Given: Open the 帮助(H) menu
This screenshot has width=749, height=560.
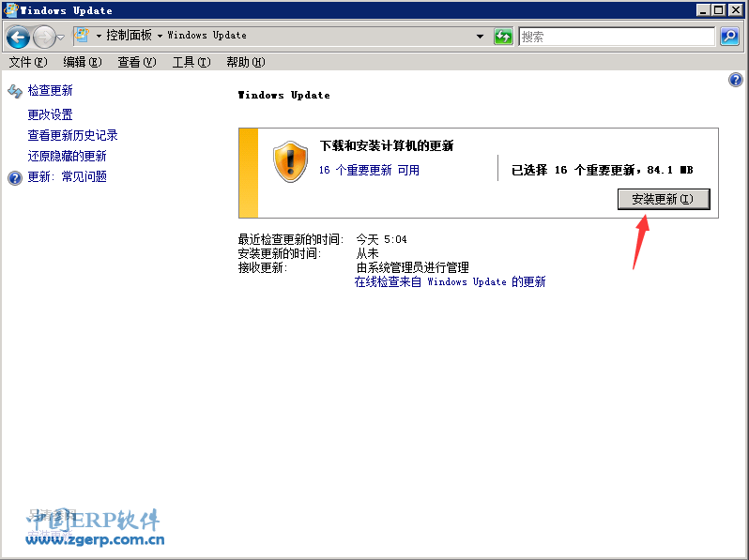Looking at the screenshot, I should pos(246,62).
